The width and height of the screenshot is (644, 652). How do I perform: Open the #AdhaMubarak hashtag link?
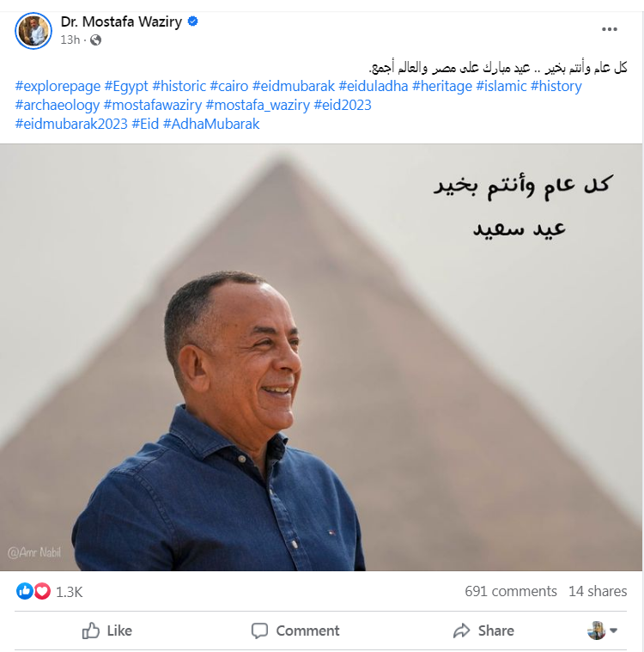[x=211, y=124]
